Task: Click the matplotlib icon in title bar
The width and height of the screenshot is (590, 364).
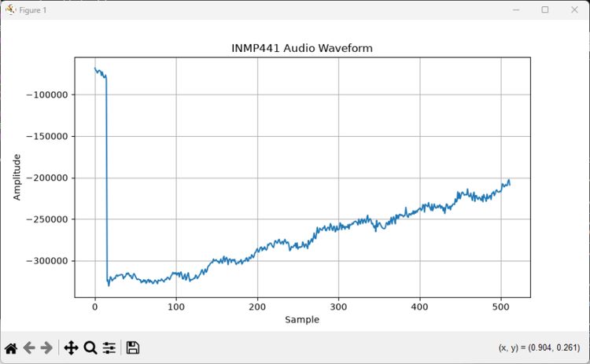Action: 10,9
